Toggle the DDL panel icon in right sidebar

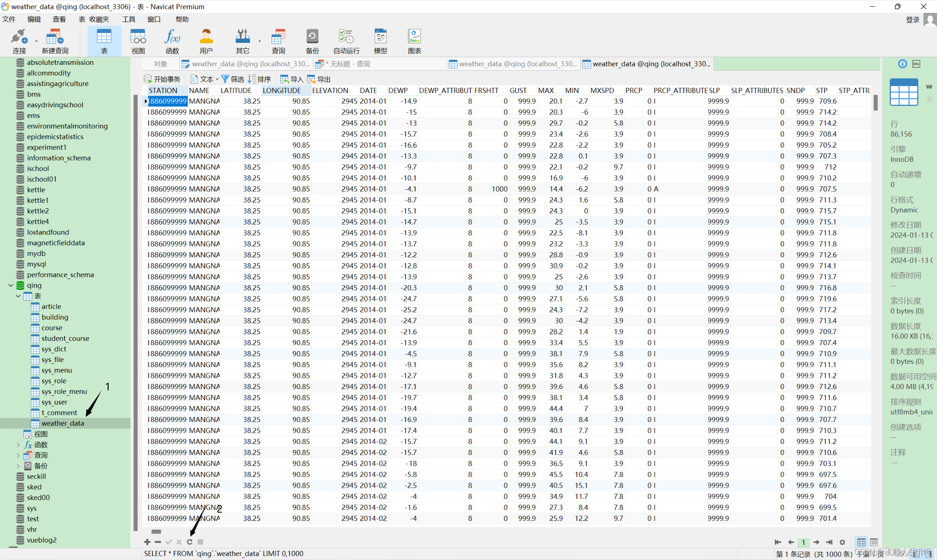pos(916,64)
